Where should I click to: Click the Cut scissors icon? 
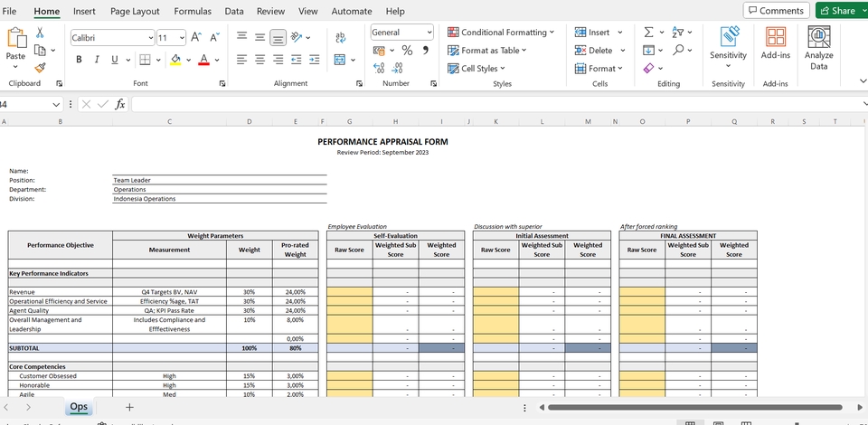point(40,33)
